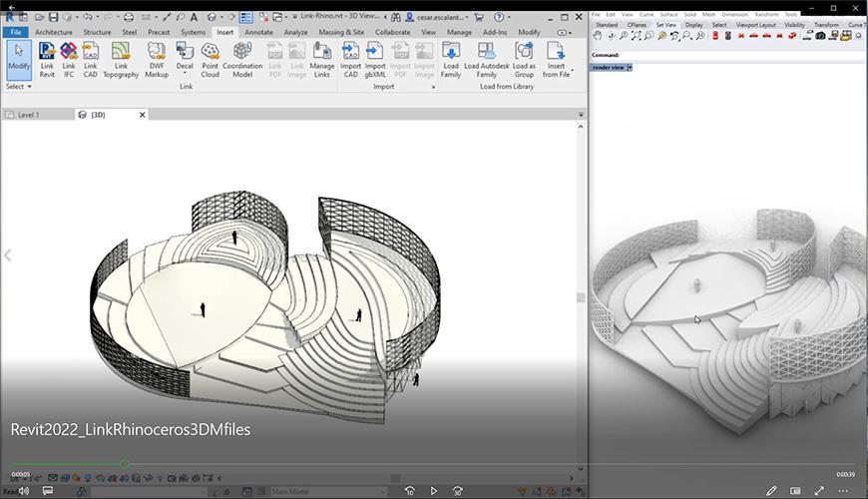The image size is (868, 499).
Task: Open the DWF Markup tool
Action: click(157, 59)
